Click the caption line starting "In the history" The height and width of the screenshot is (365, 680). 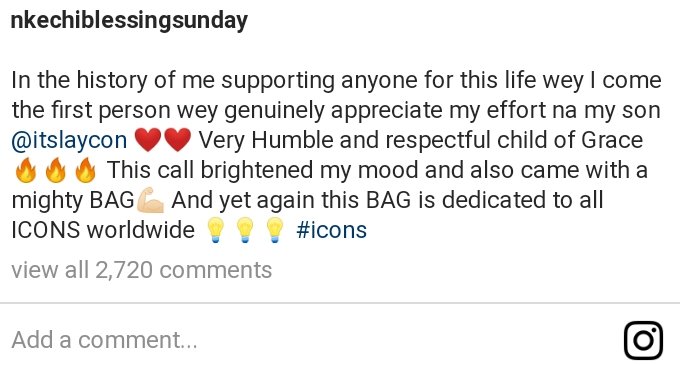(x=336, y=81)
